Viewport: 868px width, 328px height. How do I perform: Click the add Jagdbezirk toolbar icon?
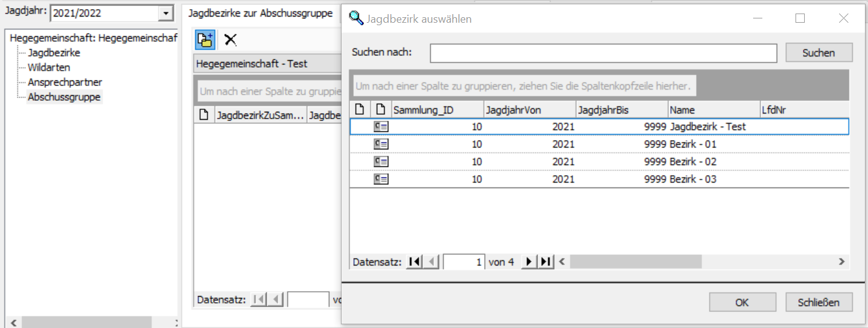pyautogui.click(x=205, y=40)
